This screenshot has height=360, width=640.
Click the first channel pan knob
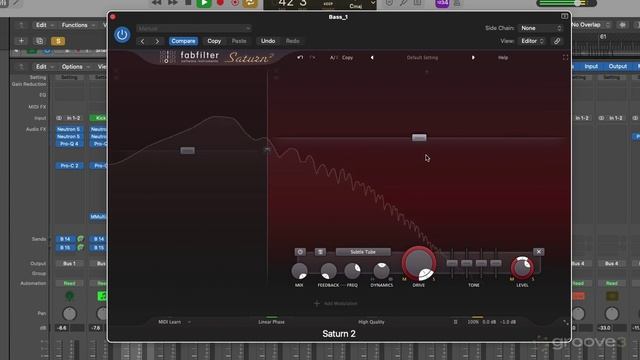click(69, 314)
